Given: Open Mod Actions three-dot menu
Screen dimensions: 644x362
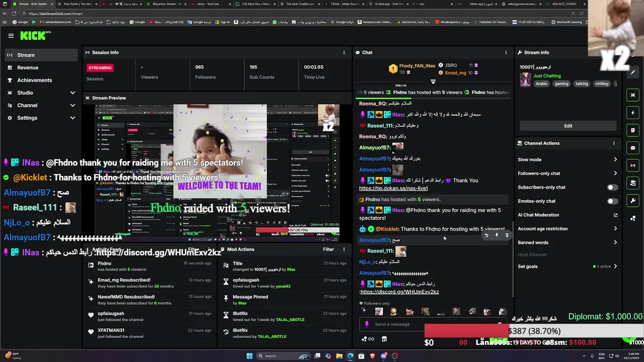Looking at the screenshot, I should (x=344, y=249).
